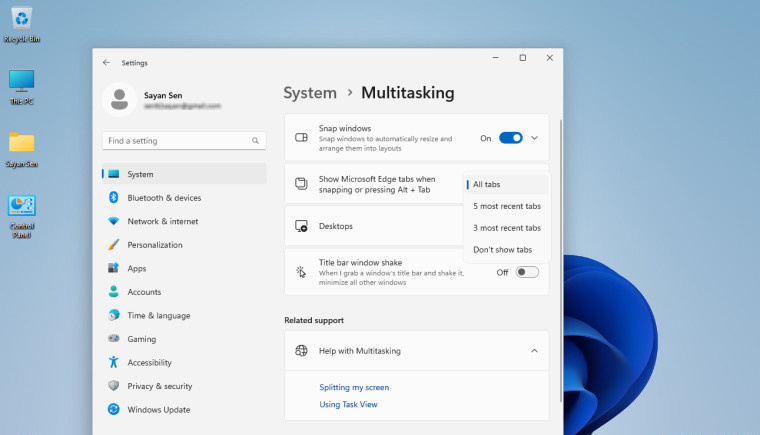Click the Snap windows description text
Screen dimensions: 760x435
pos(385,144)
